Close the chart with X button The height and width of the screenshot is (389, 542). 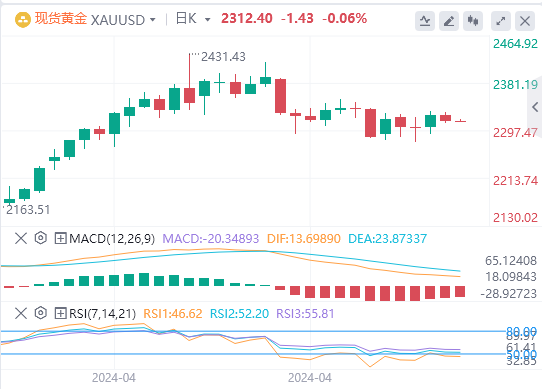(525, 21)
